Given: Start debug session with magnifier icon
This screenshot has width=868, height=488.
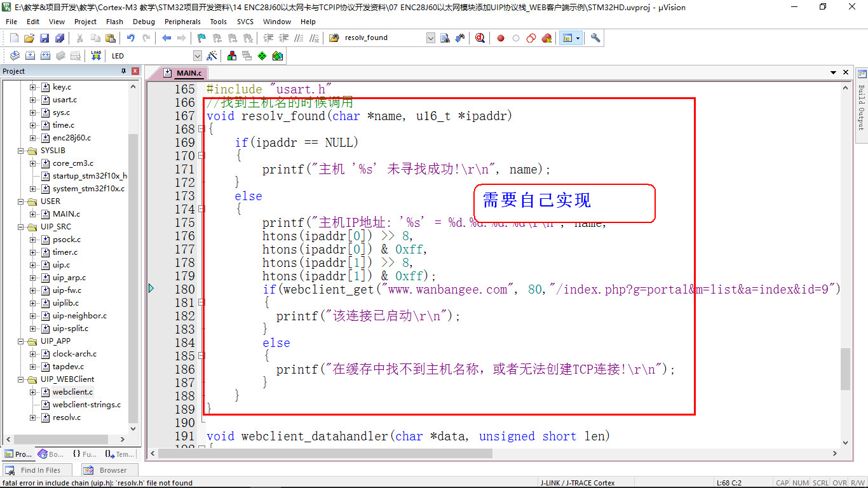Looking at the screenshot, I should (480, 38).
